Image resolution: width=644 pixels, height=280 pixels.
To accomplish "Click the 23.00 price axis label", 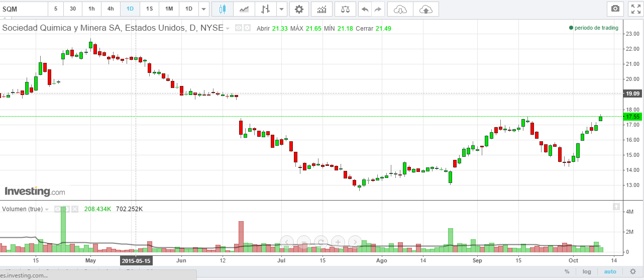I will click(632, 34).
